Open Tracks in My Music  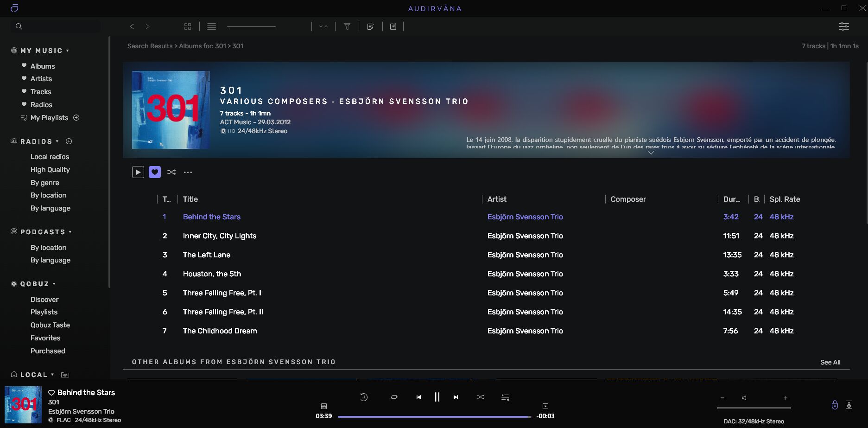click(41, 92)
